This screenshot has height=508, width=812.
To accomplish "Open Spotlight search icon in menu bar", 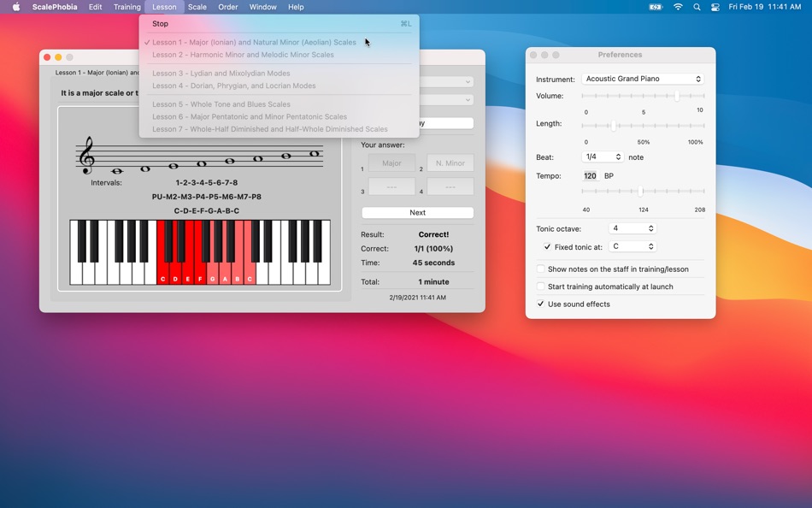I will [x=697, y=7].
